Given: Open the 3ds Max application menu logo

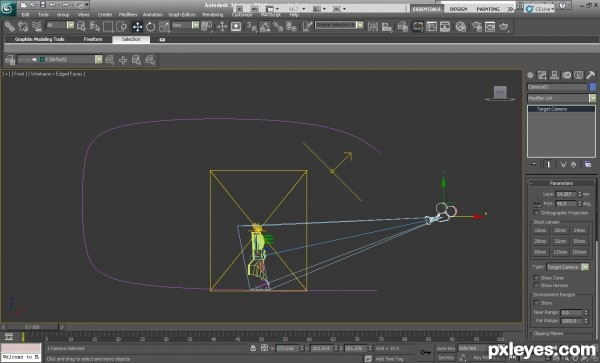Looking at the screenshot, I should click(x=8, y=8).
